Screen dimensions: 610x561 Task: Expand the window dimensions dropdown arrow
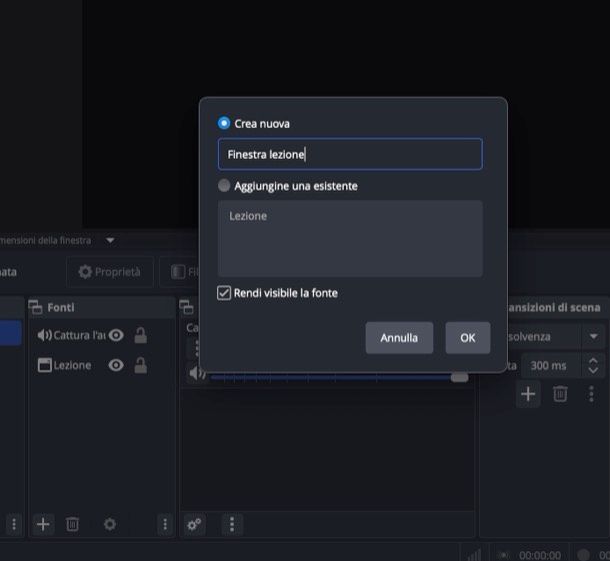coord(110,240)
